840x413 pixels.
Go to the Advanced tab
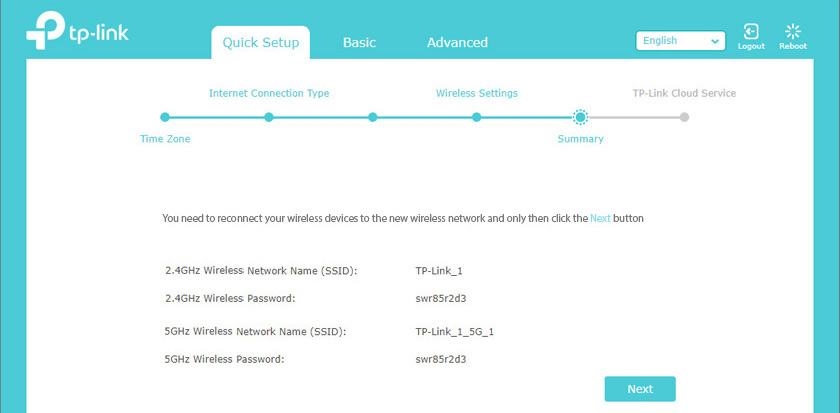[457, 43]
